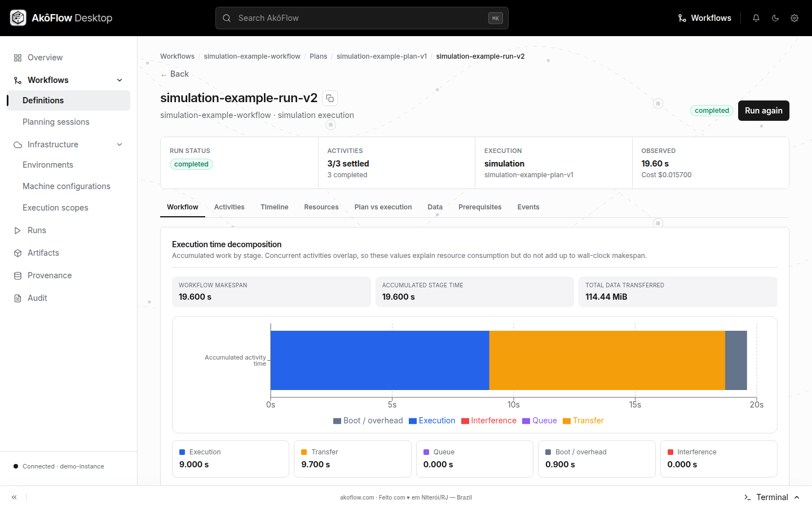Viewport: 812px width, 508px height.
Task: Click the blue Execution bar segment
Action: click(380, 360)
